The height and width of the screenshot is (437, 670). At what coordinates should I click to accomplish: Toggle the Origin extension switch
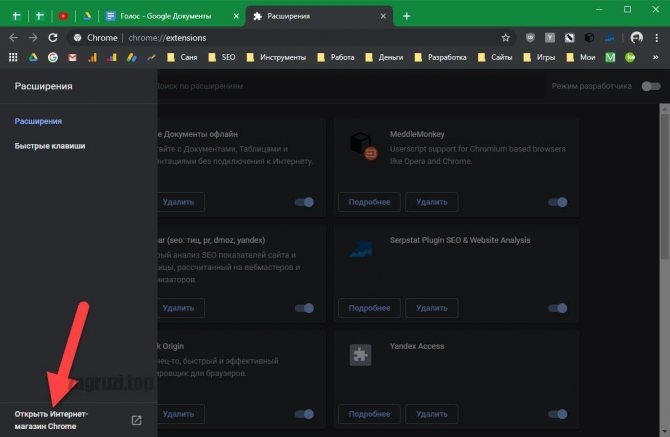tap(304, 414)
